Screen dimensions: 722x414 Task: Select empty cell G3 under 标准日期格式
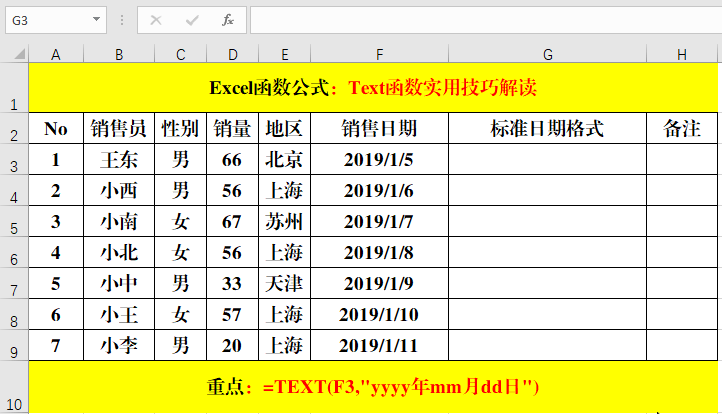tap(547, 159)
